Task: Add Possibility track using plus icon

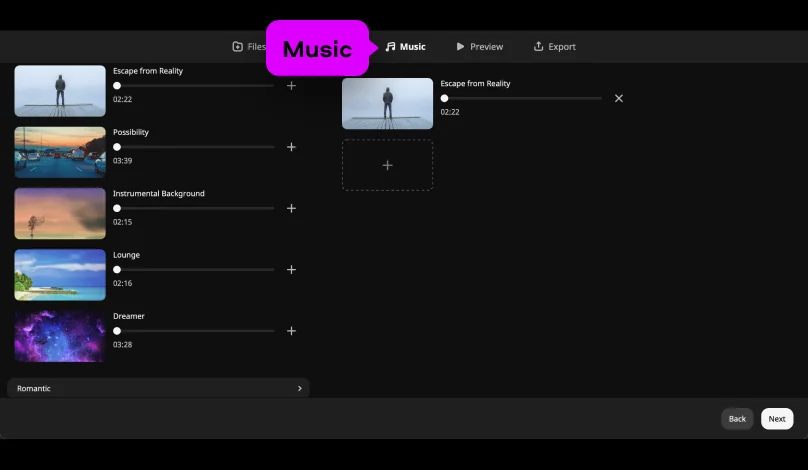Action: click(291, 147)
